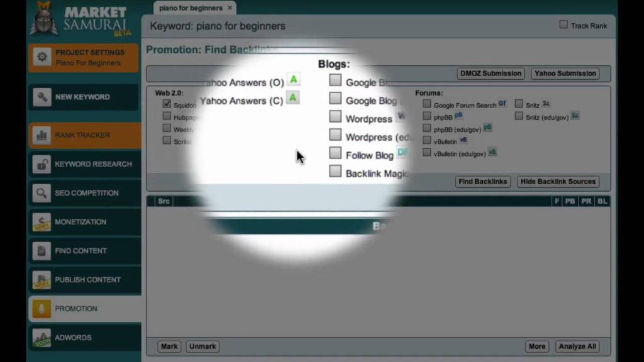Screen dimensions: 644x362
Task: Open Rank Tracker bar chart icon
Action: click(42, 135)
